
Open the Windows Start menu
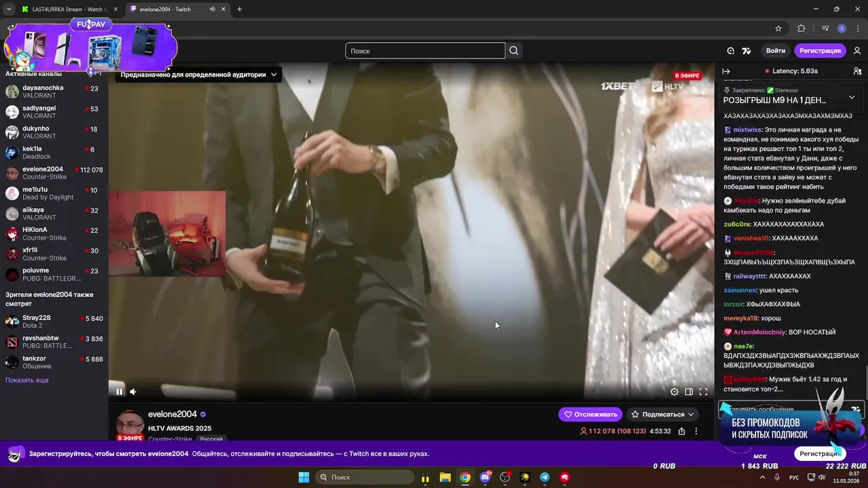(x=304, y=477)
